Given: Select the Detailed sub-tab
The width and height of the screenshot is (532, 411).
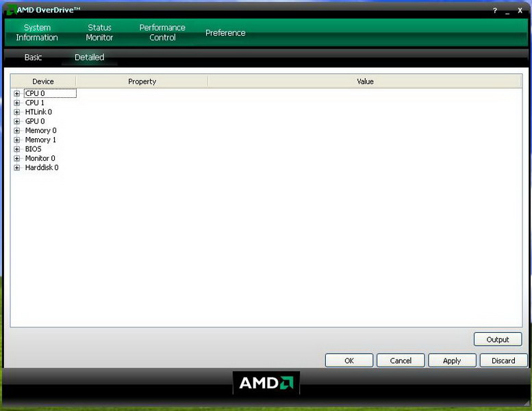Looking at the screenshot, I should tap(90, 58).
